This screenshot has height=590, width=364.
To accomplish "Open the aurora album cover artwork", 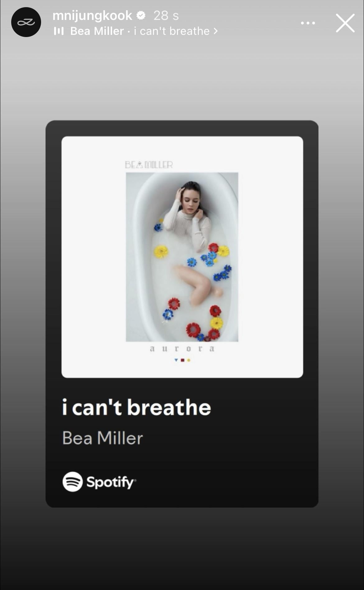I will pyautogui.click(x=182, y=257).
